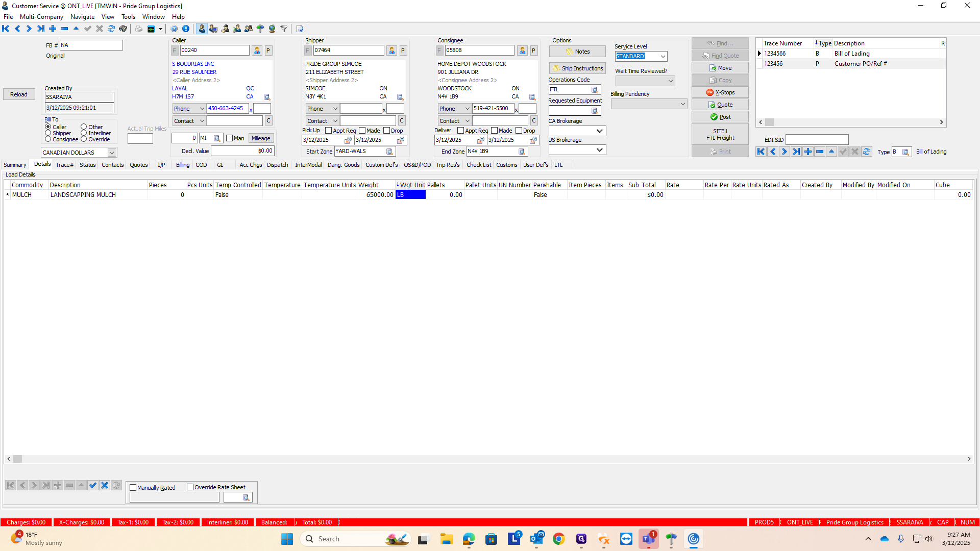Open Canadian Dollars currency dropdown

tap(111, 153)
